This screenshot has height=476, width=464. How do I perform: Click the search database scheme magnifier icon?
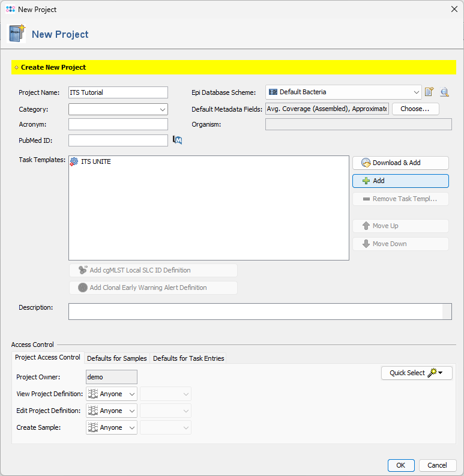(444, 92)
